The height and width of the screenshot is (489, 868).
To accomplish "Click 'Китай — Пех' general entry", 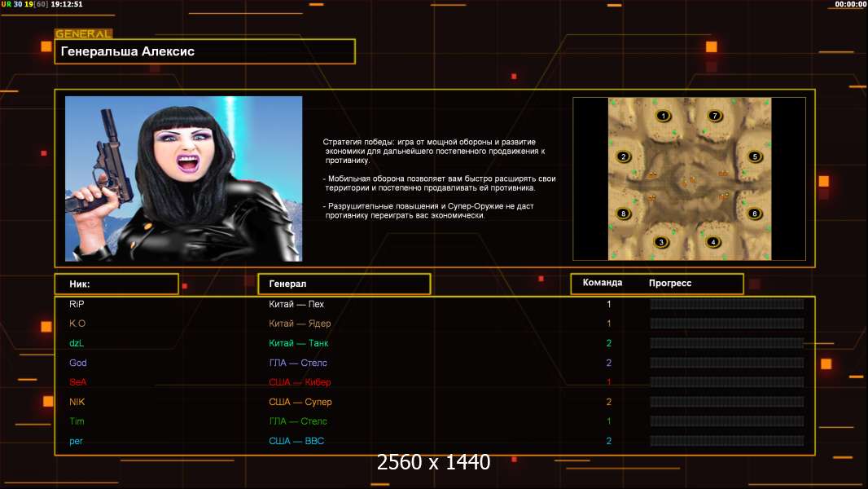I will 296,304.
